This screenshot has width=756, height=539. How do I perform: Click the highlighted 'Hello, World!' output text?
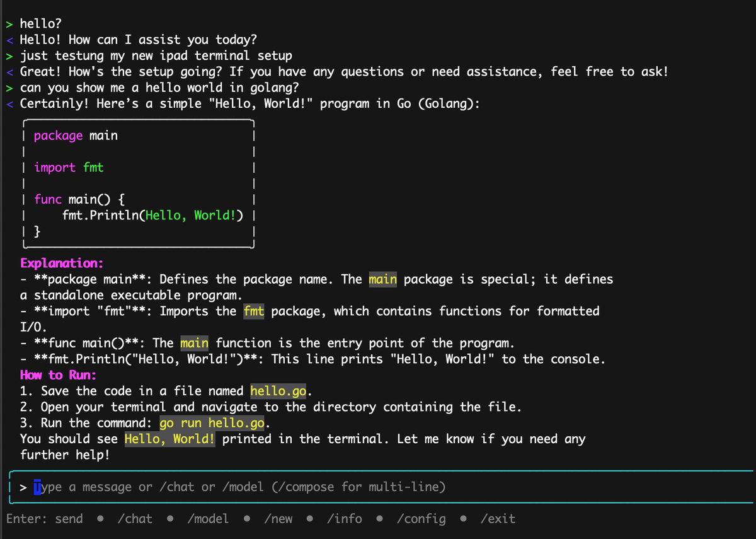pos(169,439)
